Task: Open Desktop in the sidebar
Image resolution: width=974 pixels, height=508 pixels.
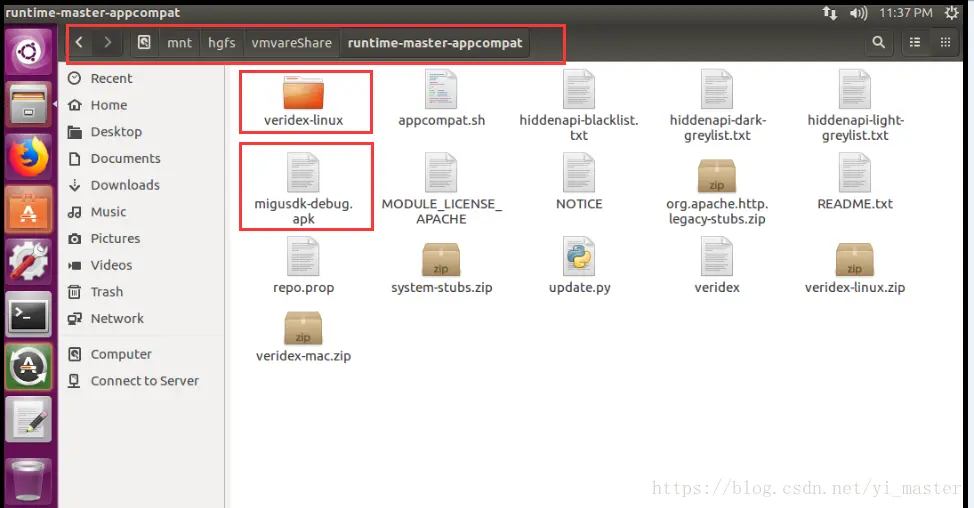Action: click(116, 132)
